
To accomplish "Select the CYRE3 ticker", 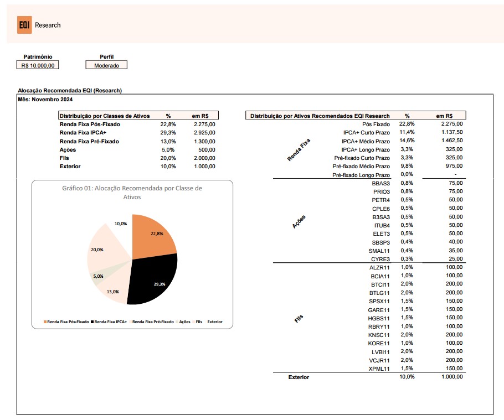I will (x=380, y=259).
